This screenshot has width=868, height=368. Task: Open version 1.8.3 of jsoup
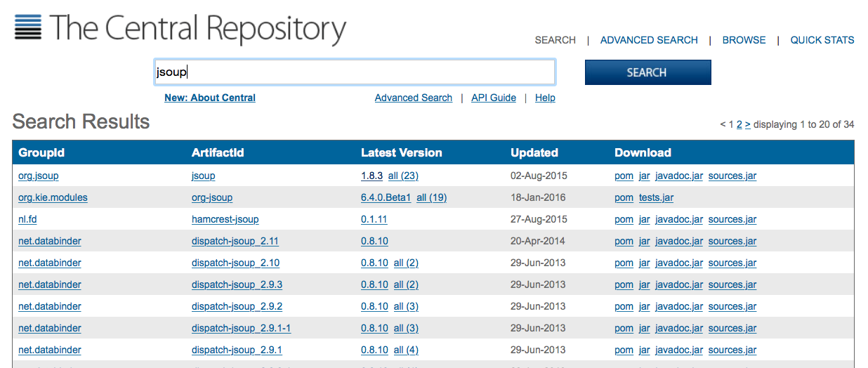[x=371, y=176]
